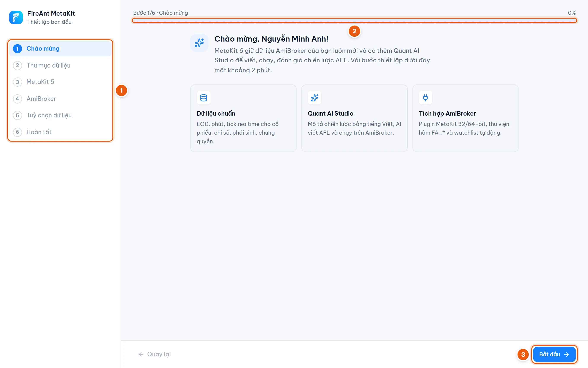This screenshot has height=368, width=588.
Task: Click the 0% progress value
Action: pos(572,13)
